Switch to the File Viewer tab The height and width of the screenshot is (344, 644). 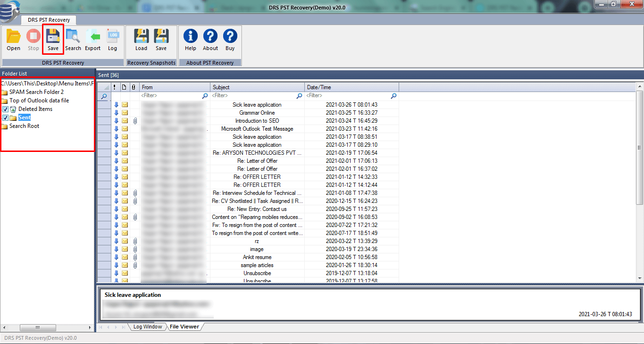click(x=184, y=327)
